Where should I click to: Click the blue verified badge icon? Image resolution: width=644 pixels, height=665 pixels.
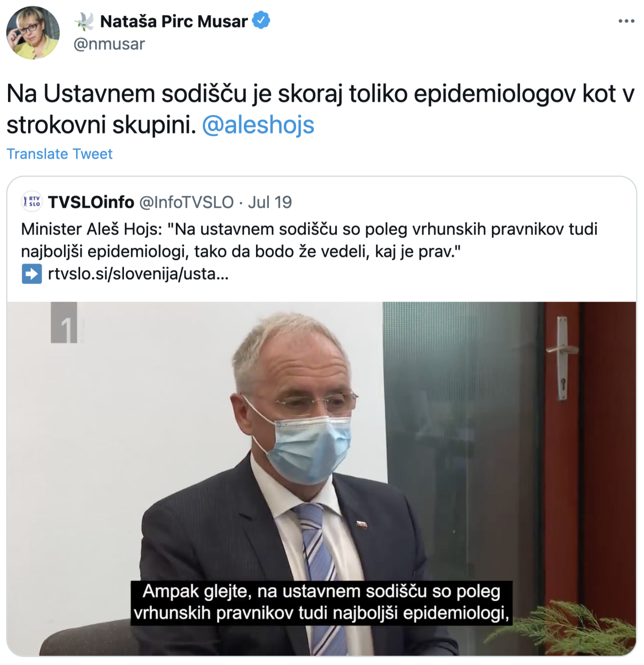[x=261, y=21]
